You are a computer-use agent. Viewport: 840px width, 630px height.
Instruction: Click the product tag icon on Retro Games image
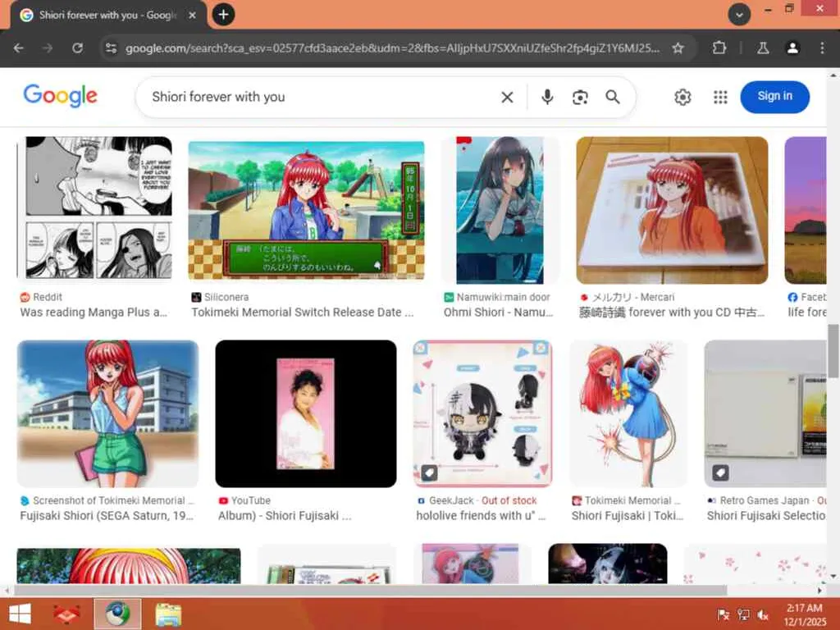pos(720,473)
